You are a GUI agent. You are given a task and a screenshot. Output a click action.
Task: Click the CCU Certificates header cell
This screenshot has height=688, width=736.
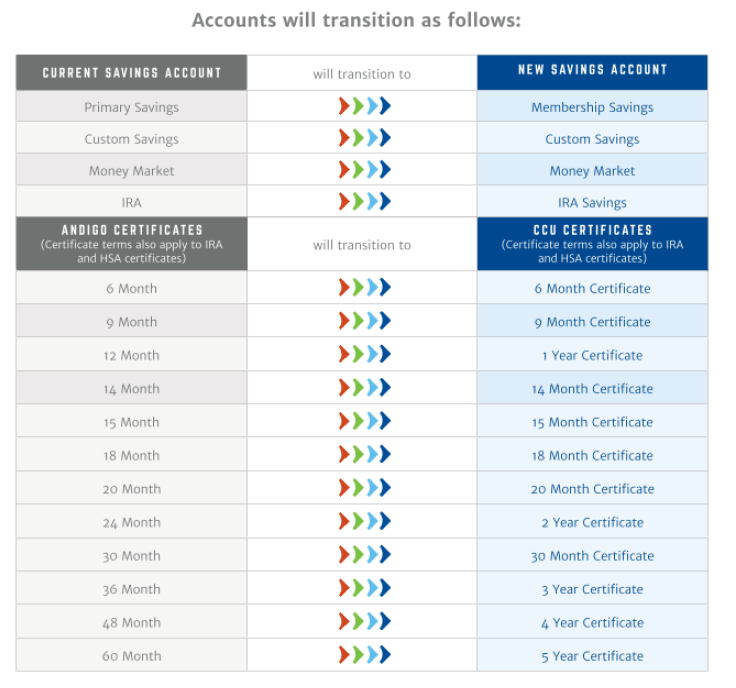coord(592,244)
